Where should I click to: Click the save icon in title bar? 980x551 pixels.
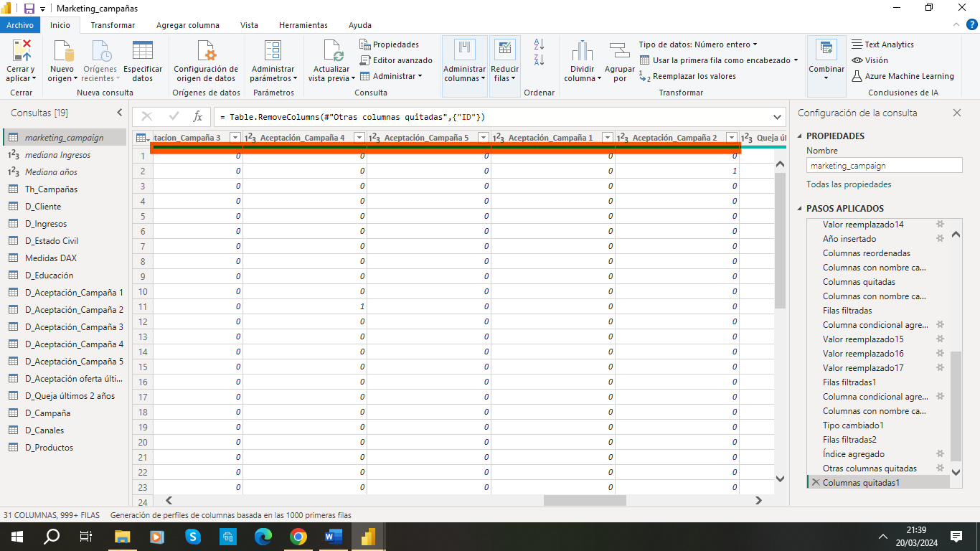tap(29, 9)
